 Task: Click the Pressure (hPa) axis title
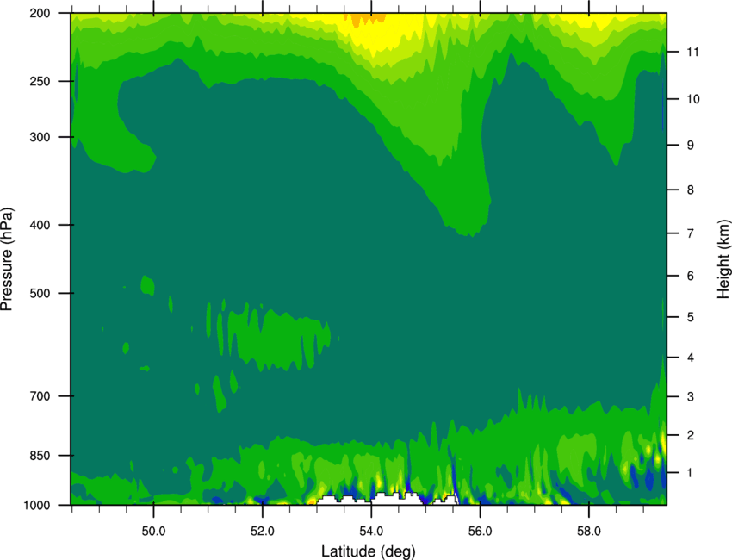[7, 258]
